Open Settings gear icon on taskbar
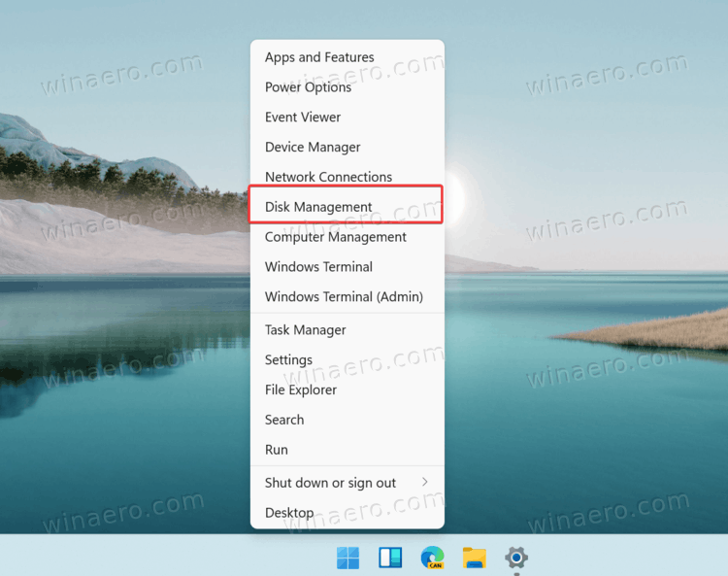This screenshot has height=576, width=728. tap(516, 558)
